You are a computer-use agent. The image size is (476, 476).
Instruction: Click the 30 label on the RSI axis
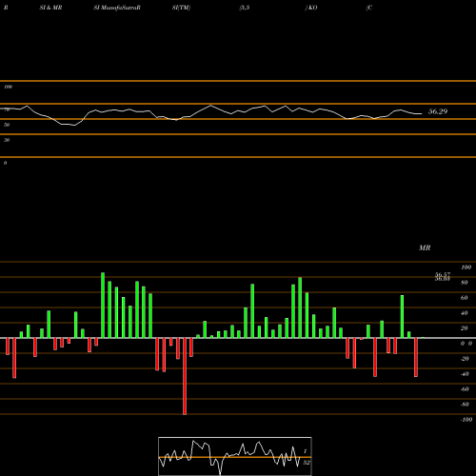pos(7,140)
